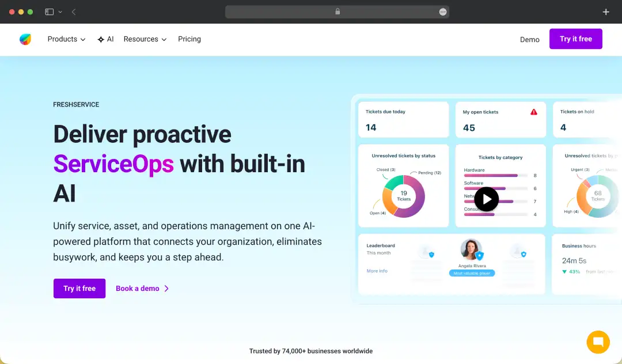This screenshot has width=622, height=364.
Task: Click the Most valuable player badge
Action: tap(472, 273)
